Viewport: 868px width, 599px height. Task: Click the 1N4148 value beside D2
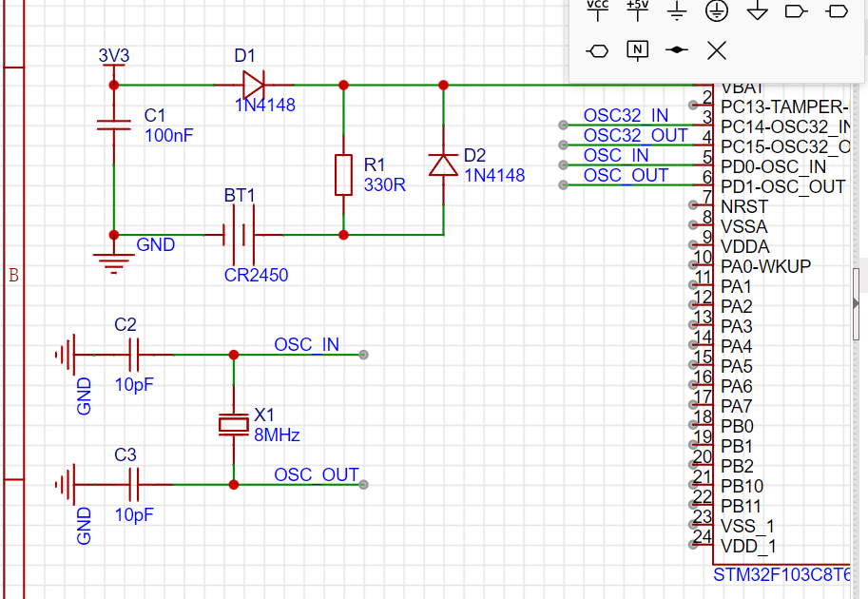click(494, 175)
